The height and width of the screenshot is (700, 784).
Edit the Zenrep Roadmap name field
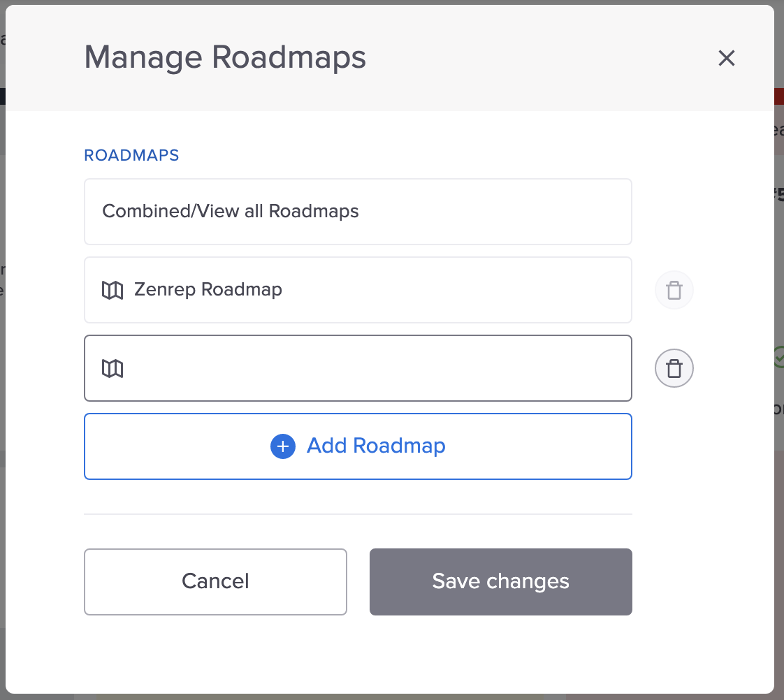click(x=358, y=290)
